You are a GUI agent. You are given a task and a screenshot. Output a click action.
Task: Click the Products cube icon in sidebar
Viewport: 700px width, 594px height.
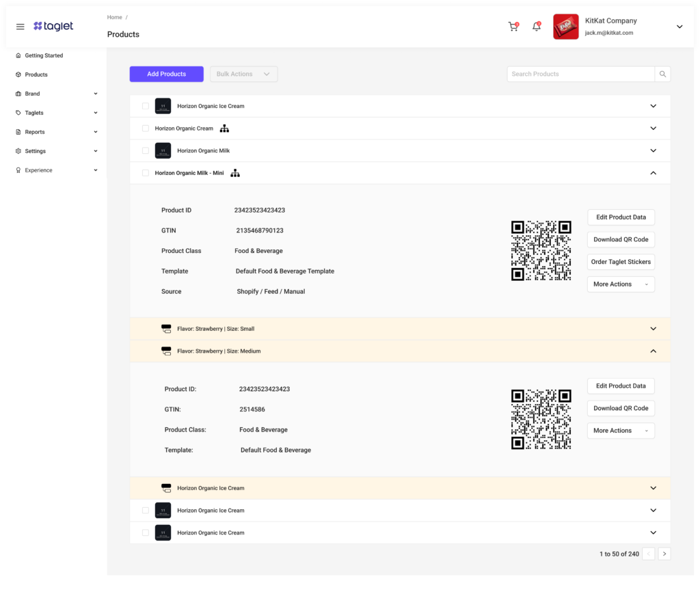click(18, 75)
